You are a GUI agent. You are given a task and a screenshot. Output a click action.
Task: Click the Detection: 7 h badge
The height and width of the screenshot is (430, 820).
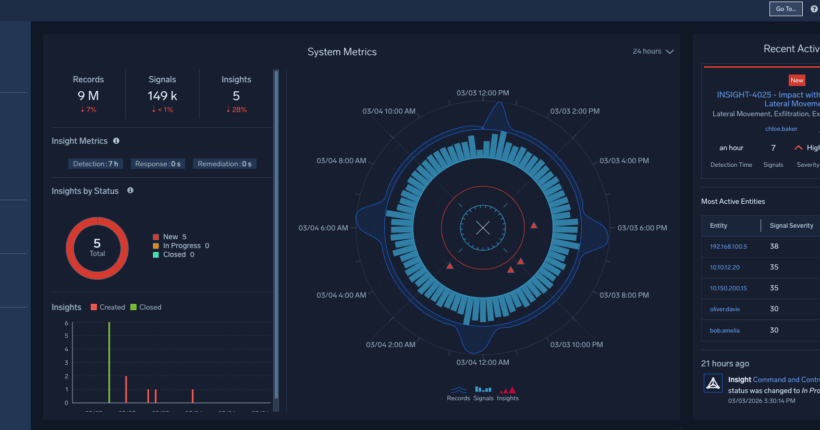[95, 164]
